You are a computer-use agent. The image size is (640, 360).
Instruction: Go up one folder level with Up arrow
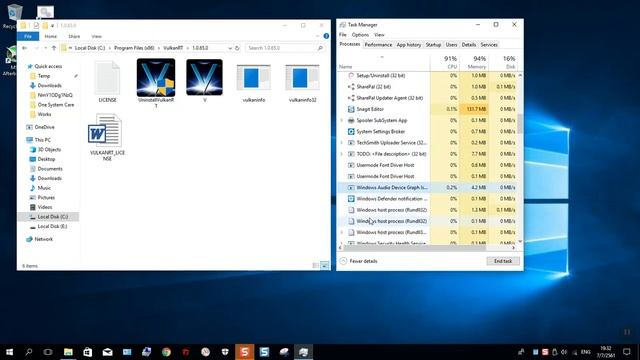point(54,48)
